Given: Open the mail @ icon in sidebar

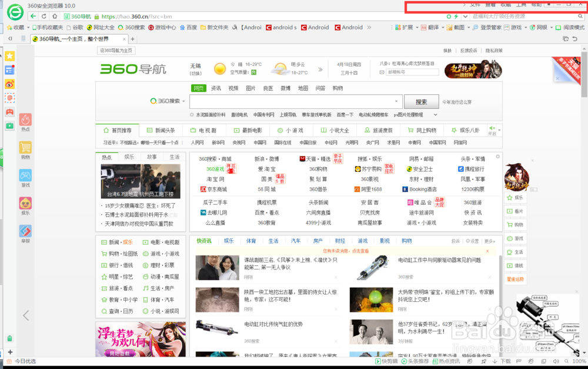Looking at the screenshot, I should [x=10, y=98].
